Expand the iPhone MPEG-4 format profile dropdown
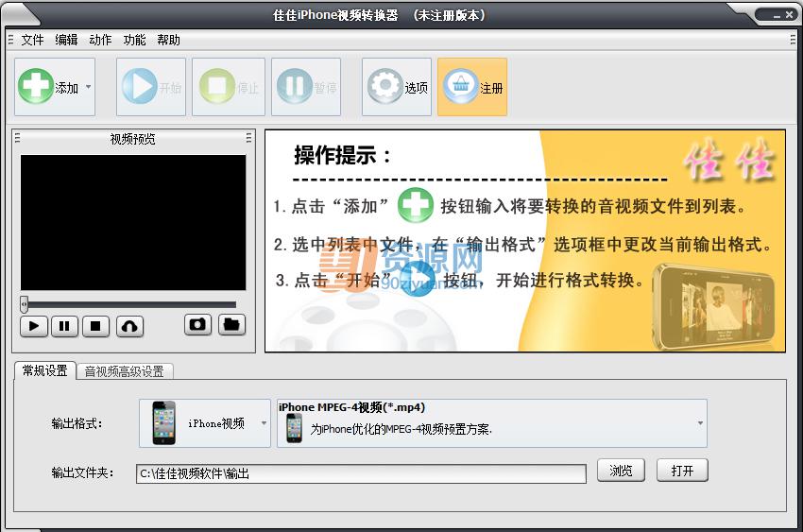Screen dimensions: 803x532 point(491,423)
